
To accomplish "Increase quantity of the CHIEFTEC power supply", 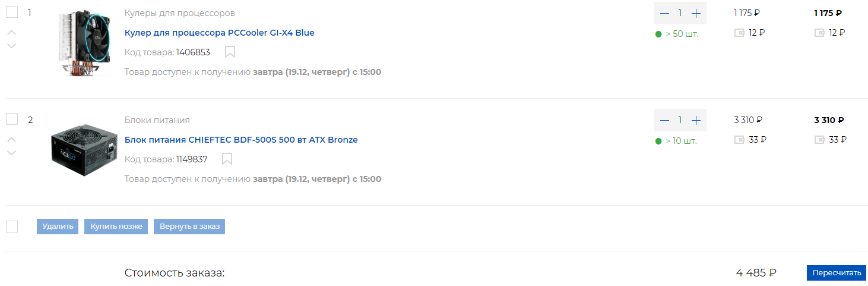I will [x=696, y=120].
